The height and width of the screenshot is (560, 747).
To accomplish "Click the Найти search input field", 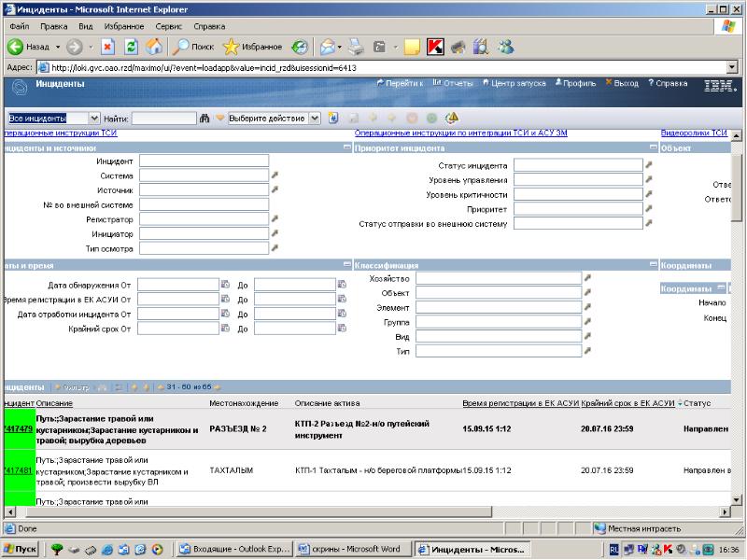I will click(x=164, y=119).
